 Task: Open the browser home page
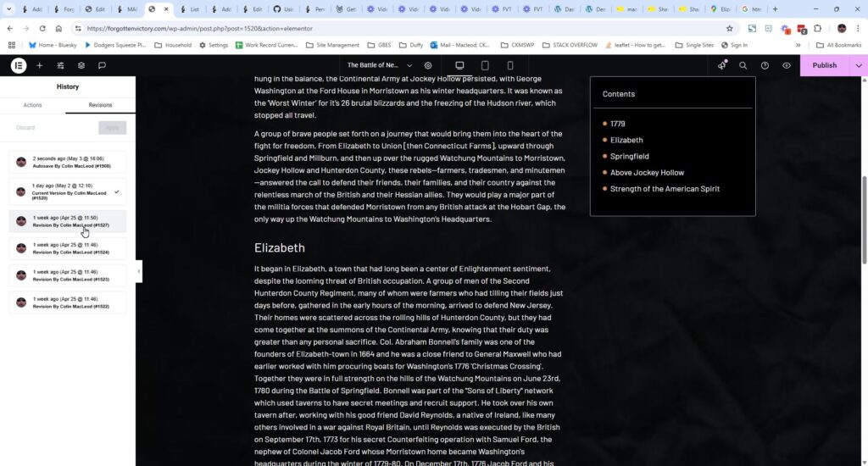click(58, 28)
